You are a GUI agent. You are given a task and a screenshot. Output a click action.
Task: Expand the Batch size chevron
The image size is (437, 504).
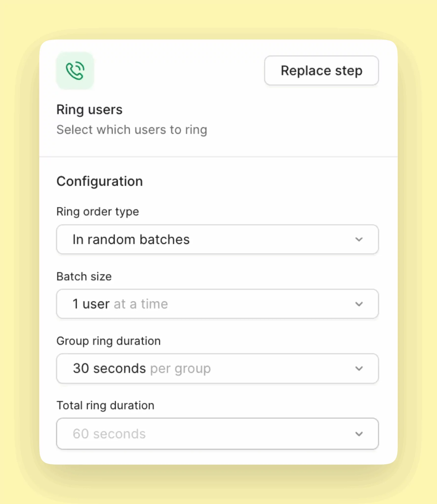[359, 303]
